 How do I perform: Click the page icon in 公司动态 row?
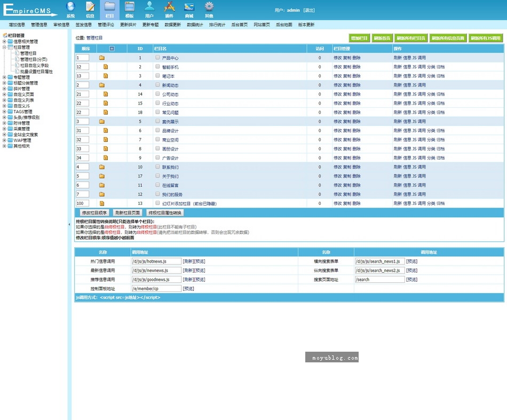(x=106, y=94)
